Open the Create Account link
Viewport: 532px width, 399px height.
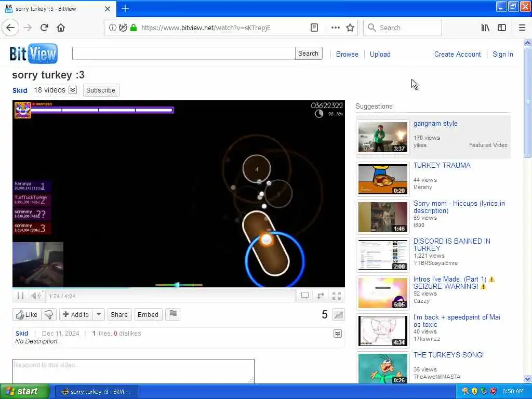click(457, 54)
